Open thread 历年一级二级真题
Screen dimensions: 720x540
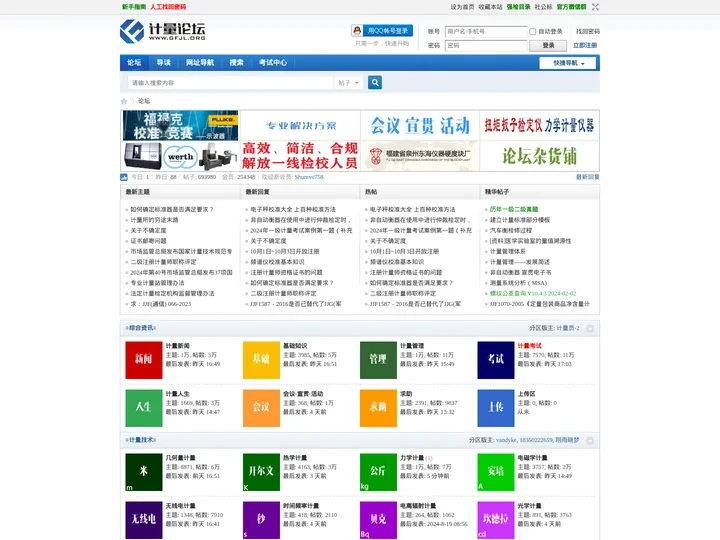point(514,209)
